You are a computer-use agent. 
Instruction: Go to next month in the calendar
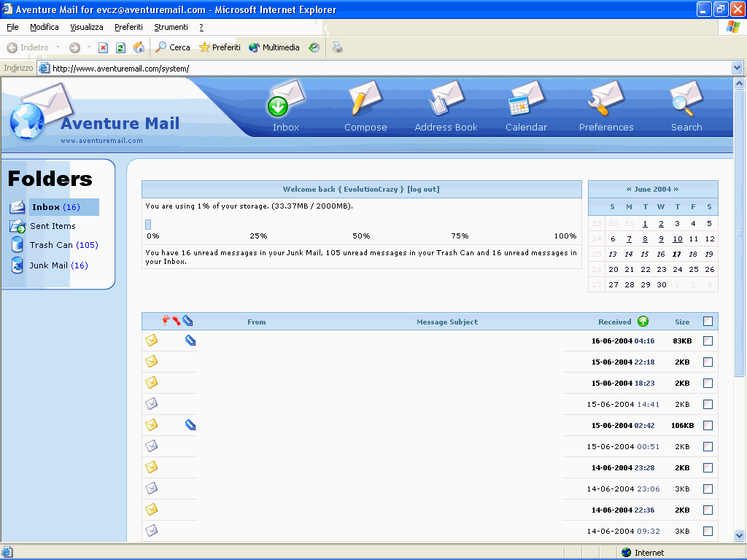coord(676,190)
